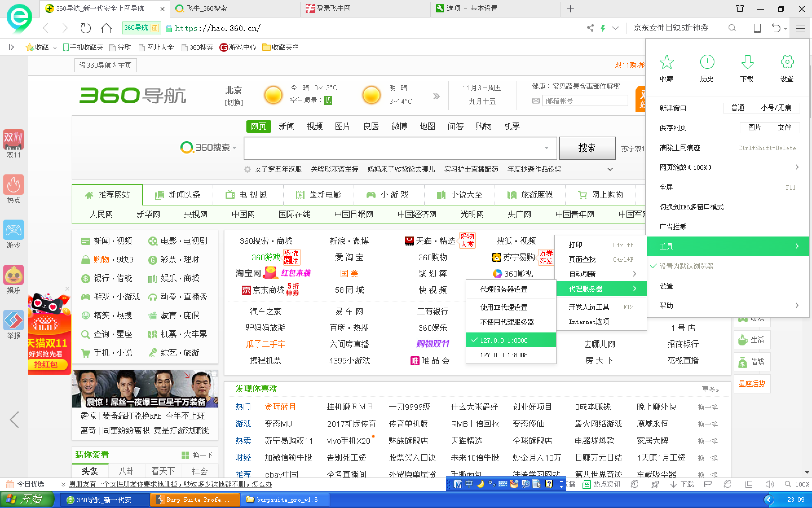Screen dimensions: 812x508
Task: Toggle 设置为默认浏览器 checkmark item
Action: click(x=728, y=266)
